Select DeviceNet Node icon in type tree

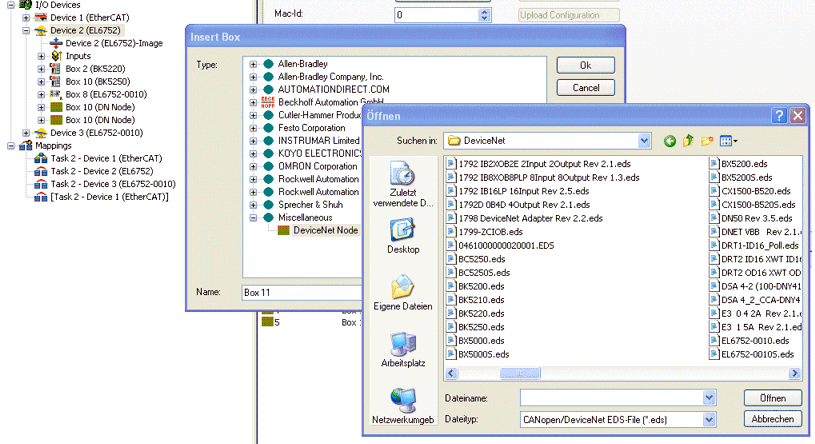click(283, 230)
